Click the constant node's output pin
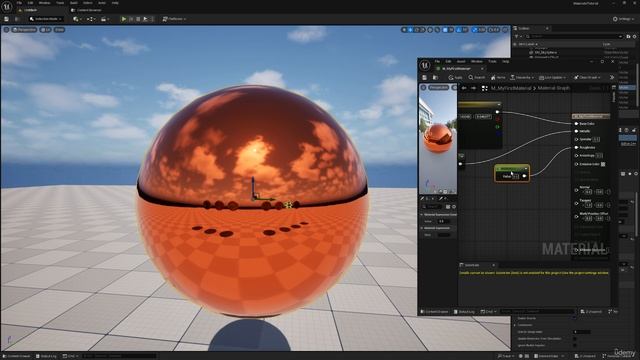The image size is (640, 360). pos(524,176)
